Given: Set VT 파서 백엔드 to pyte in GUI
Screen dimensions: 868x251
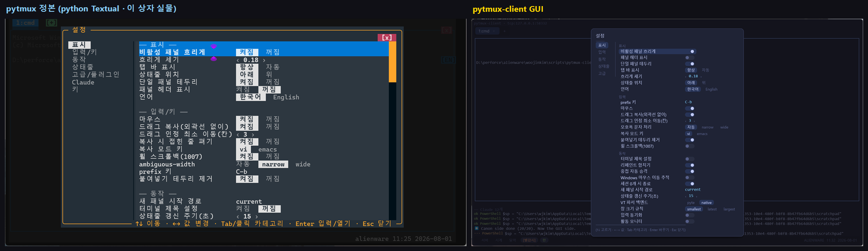Looking at the screenshot, I should point(691,203).
